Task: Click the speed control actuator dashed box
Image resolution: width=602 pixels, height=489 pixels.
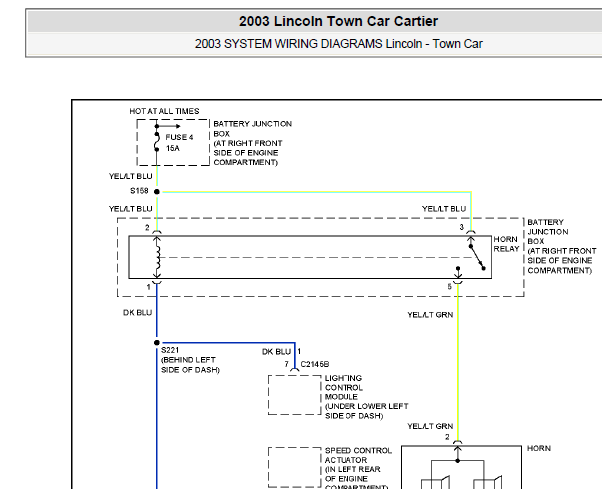Action: [294, 468]
